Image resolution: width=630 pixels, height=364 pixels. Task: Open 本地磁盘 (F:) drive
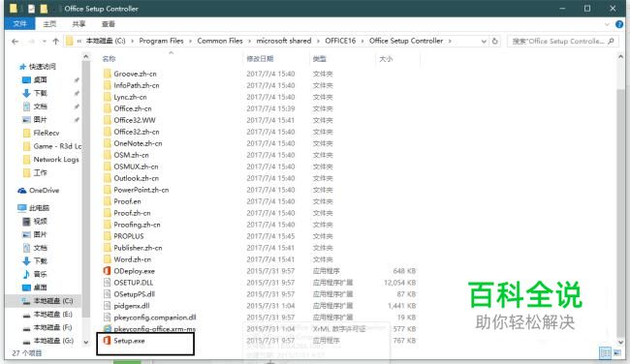pyautogui.click(x=47, y=327)
